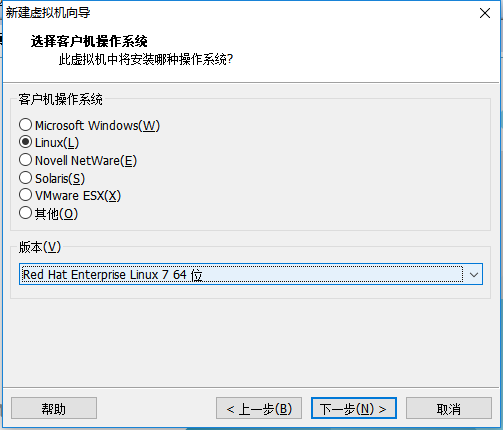Viewport: 503px width, 430px height.
Task: Click the 64 位 text in the version field
Action: 188,275
